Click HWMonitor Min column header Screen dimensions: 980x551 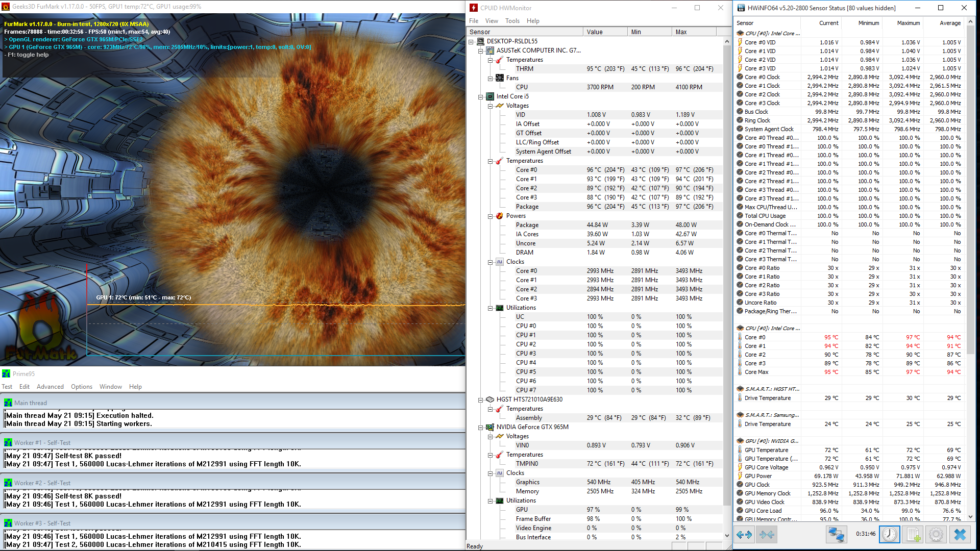(x=649, y=32)
